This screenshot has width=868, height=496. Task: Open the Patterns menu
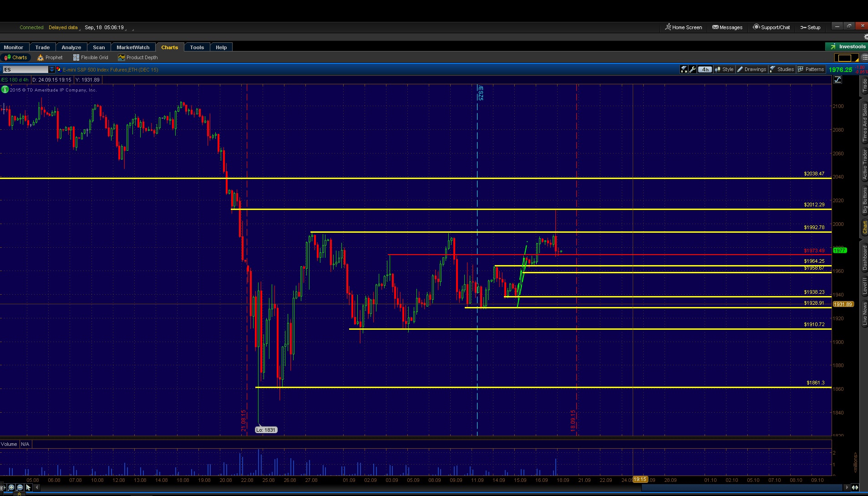811,70
